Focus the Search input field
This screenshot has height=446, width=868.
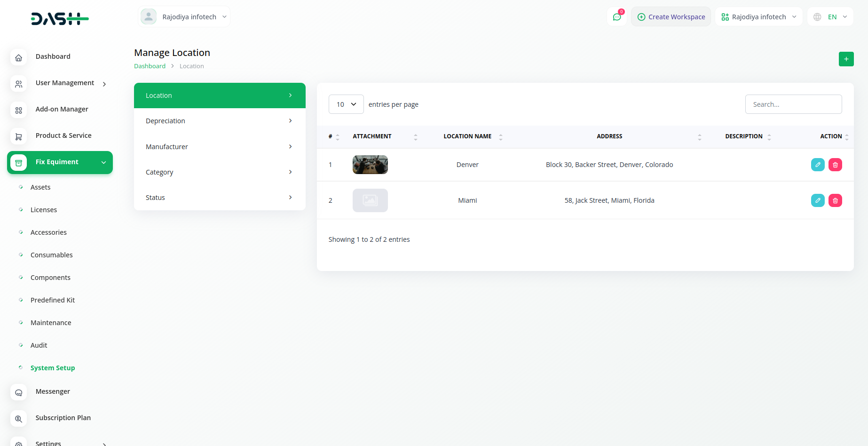click(x=793, y=104)
